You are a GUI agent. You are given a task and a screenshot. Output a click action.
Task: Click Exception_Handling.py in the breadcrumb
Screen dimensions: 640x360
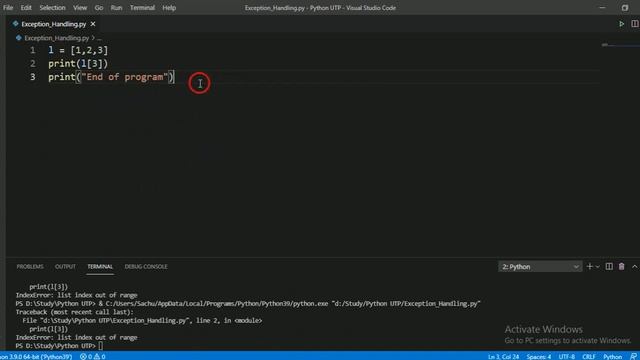pos(56,38)
